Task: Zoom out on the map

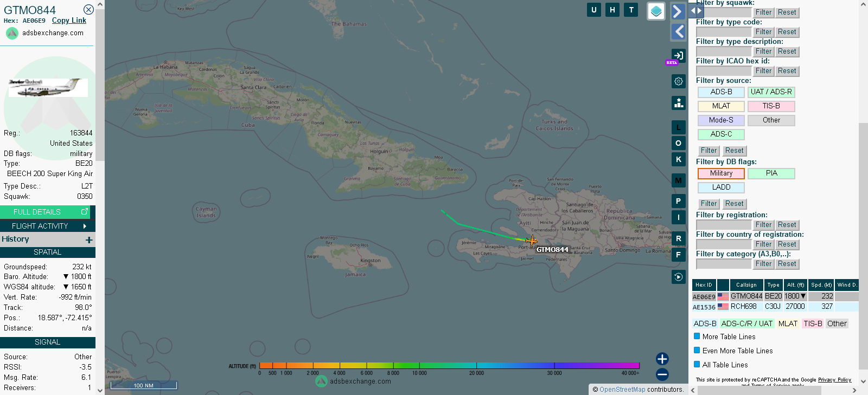Action: pyautogui.click(x=662, y=374)
